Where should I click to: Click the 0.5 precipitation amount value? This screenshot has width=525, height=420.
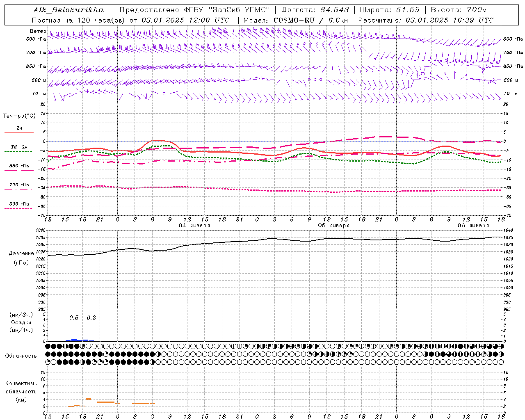pos(74,318)
